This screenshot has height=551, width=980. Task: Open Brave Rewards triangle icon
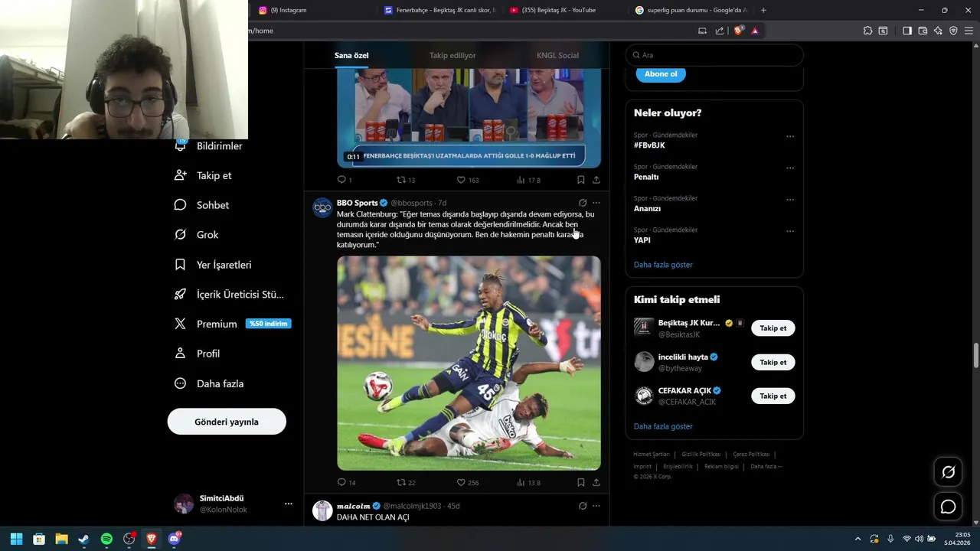click(755, 31)
